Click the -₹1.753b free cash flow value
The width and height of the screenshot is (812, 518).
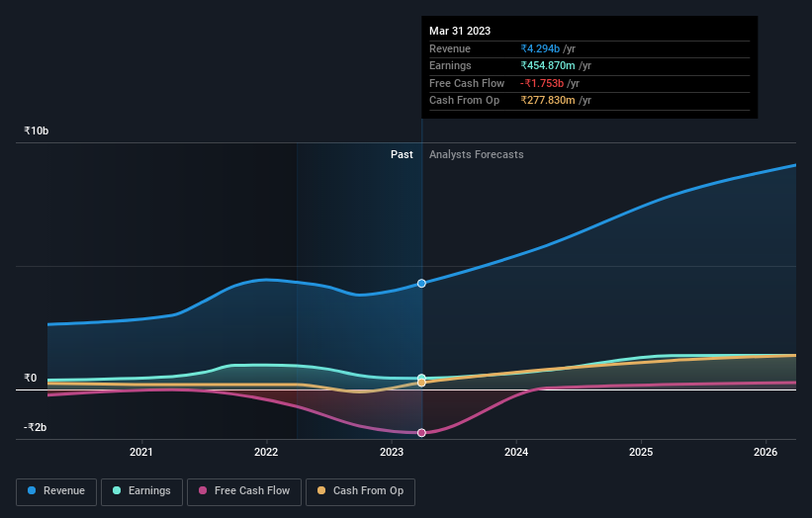[542, 83]
